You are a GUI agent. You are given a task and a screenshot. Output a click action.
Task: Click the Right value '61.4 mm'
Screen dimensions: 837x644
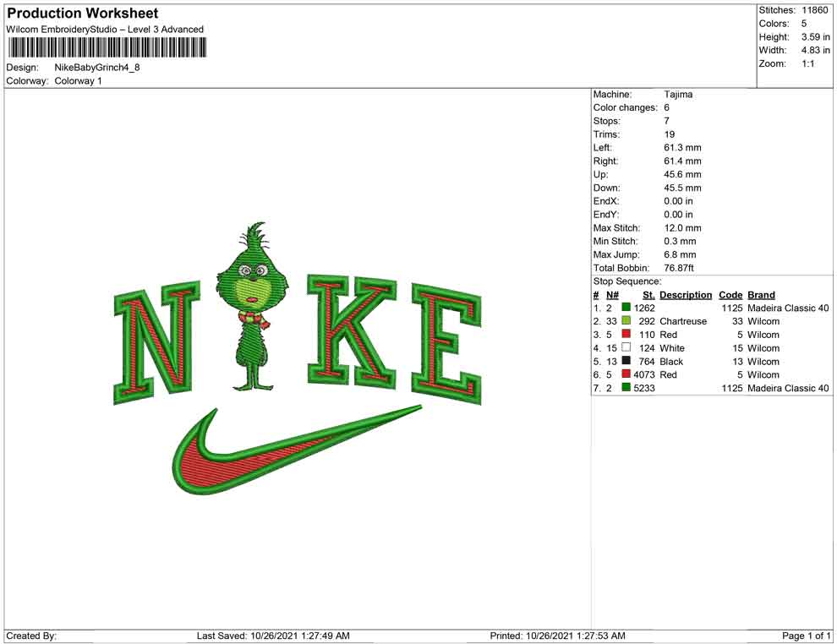[683, 161]
